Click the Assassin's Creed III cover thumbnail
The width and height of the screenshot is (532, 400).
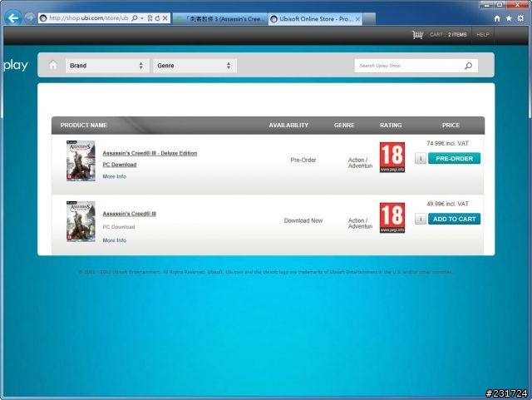click(81, 221)
